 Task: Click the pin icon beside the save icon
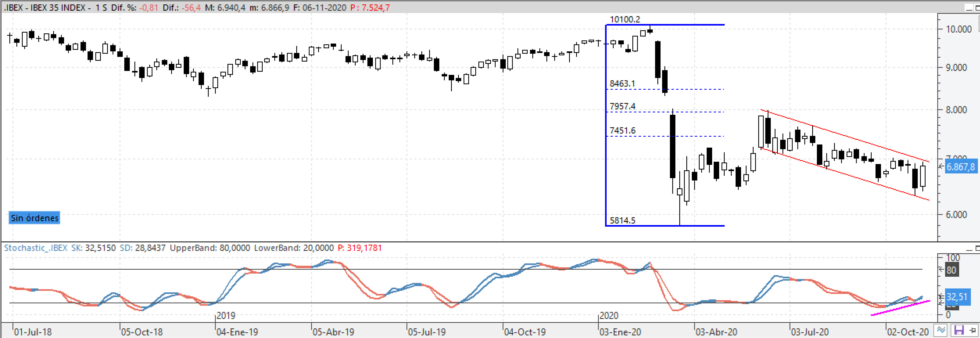972,330
